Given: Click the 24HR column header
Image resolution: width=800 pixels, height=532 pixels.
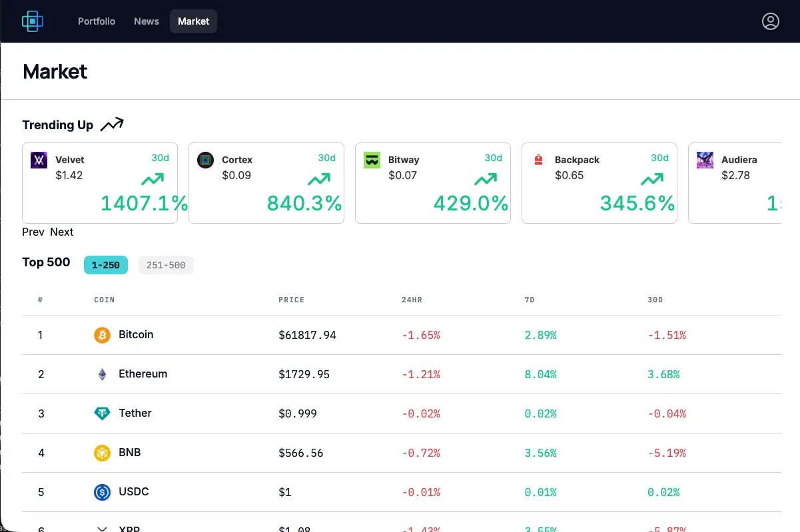Looking at the screenshot, I should coord(412,300).
